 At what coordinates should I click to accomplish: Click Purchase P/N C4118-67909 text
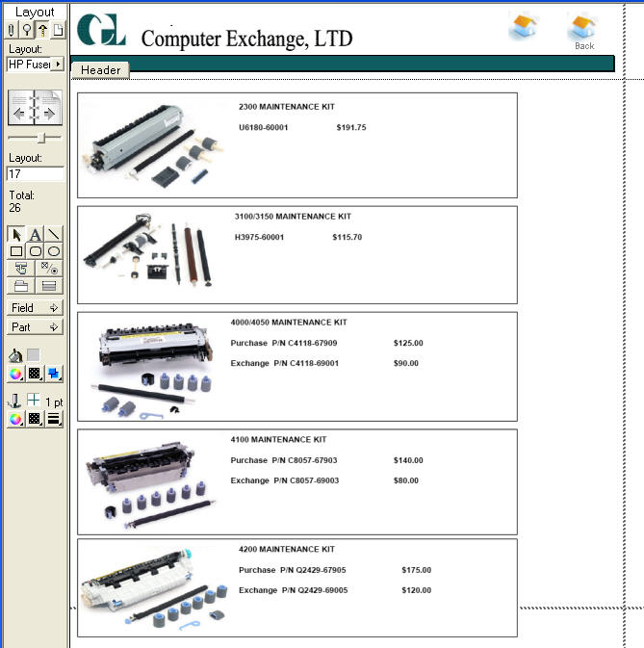click(284, 343)
